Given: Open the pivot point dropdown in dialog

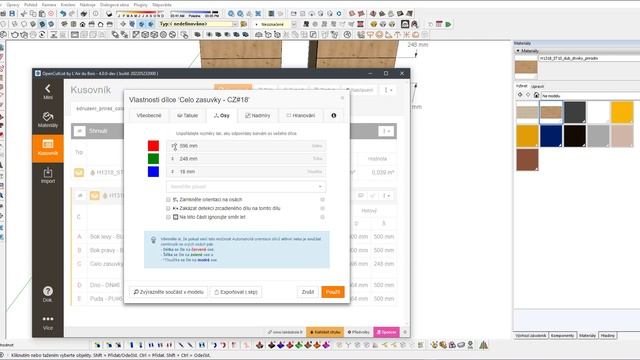Looking at the screenshot, I should click(x=246, y=187).
